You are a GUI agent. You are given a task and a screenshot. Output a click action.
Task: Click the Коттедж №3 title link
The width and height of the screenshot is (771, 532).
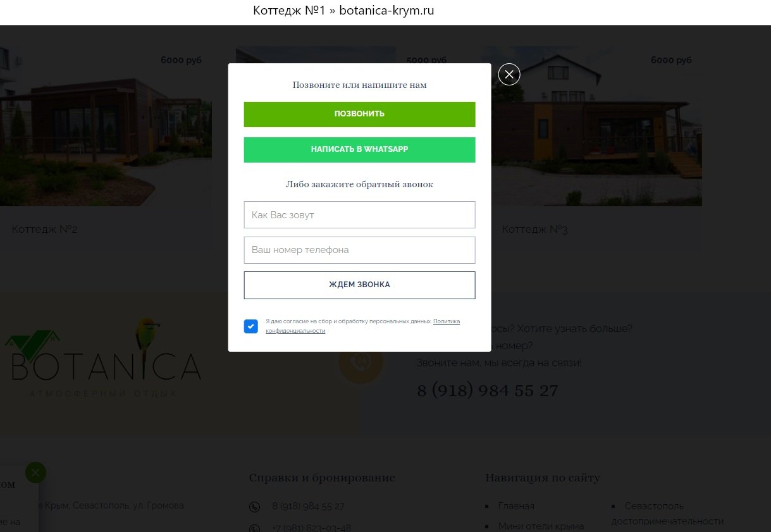tap(534, 229)
